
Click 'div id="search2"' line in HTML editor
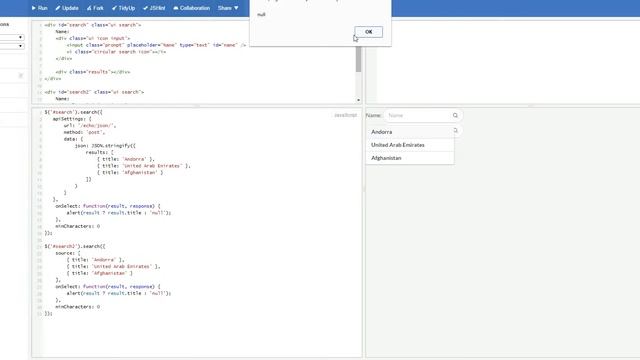click(x=94, y=92)
